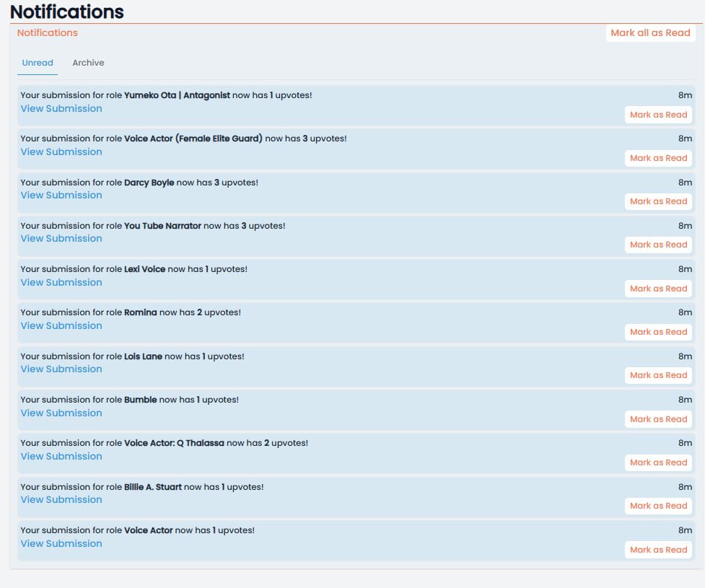This screenshot has width=705, height=588.
Task: Switch to the Unread tab
Action: click(38, 63)
